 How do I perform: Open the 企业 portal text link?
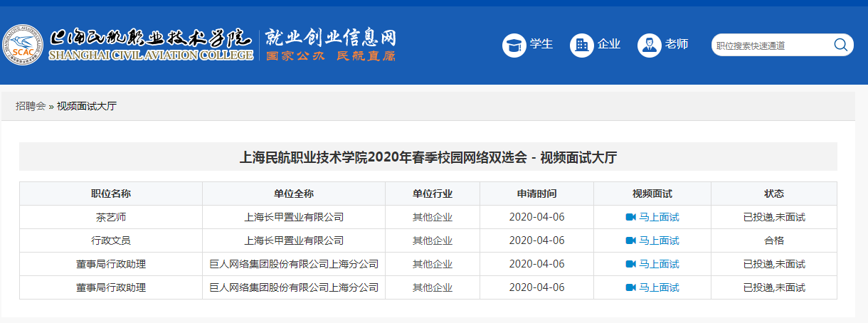(609, 44)
